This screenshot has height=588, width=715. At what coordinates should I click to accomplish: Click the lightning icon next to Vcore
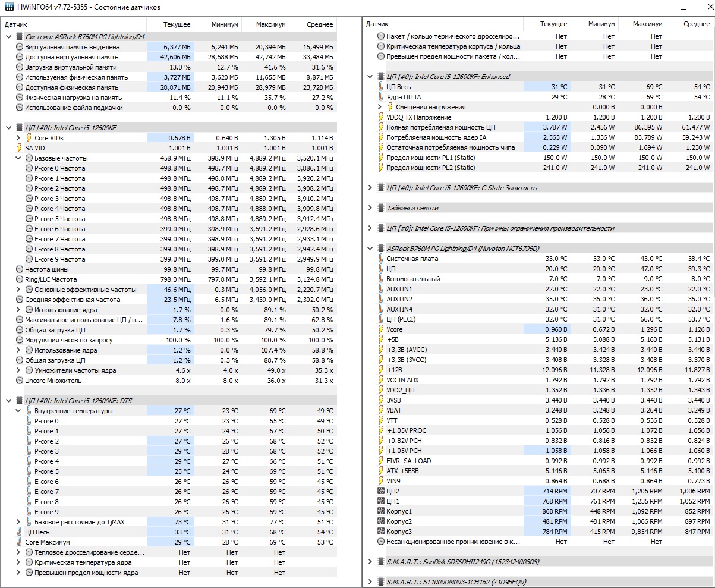[x=381, y=329]
